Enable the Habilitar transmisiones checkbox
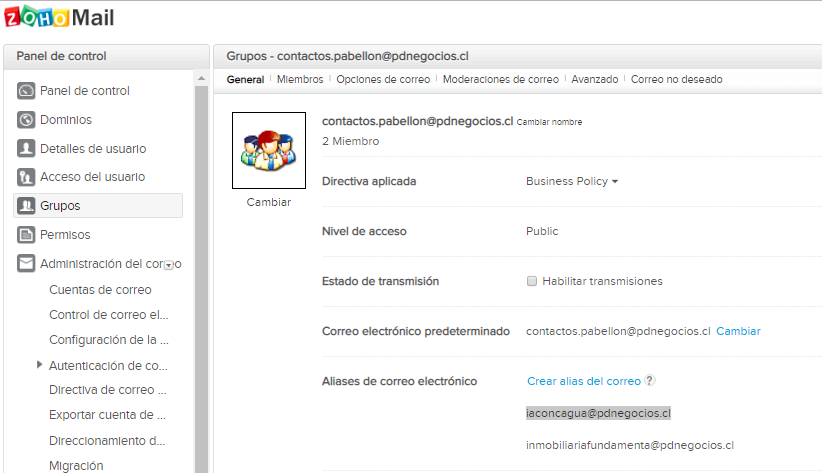822x473 pixels. click(x=532, y=281)
